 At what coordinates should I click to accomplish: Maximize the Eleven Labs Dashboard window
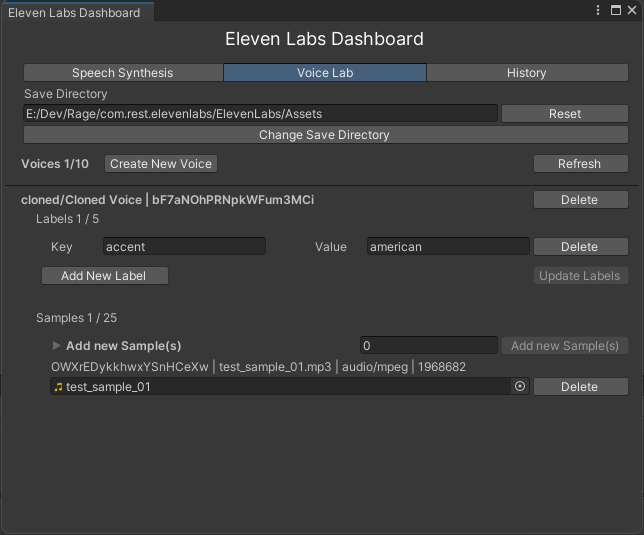(x=614, y=10)
